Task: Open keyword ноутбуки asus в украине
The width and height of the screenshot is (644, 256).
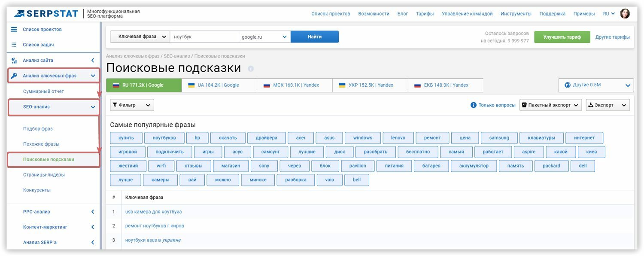Action: (x=153, y=240)
